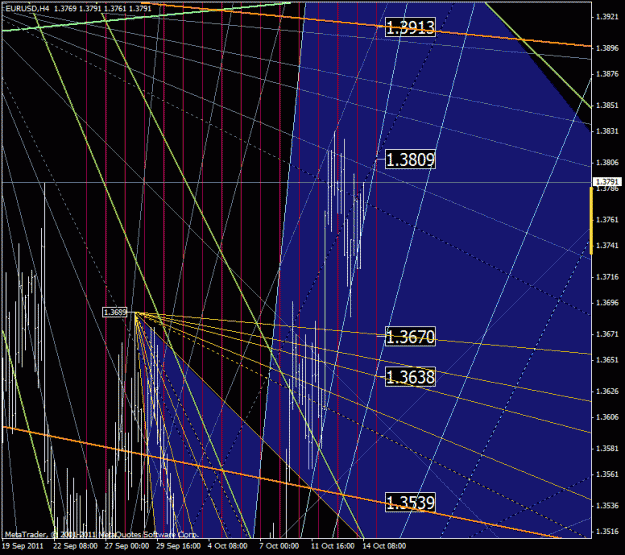Click the yellow bar on price scale
The image size is (625, 555).
[591, 220]
